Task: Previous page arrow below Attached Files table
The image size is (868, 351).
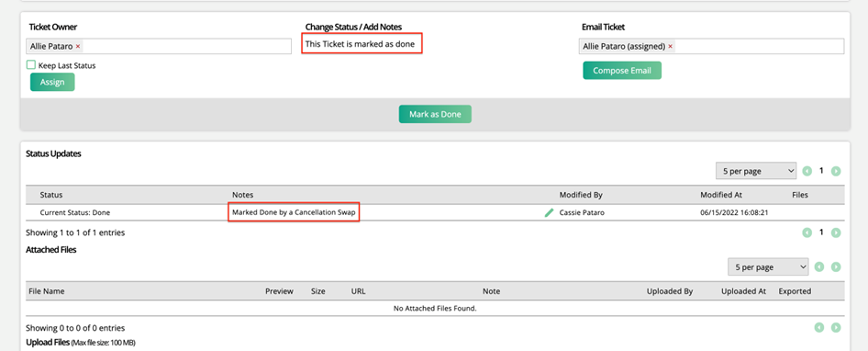Action: point(819,328)
